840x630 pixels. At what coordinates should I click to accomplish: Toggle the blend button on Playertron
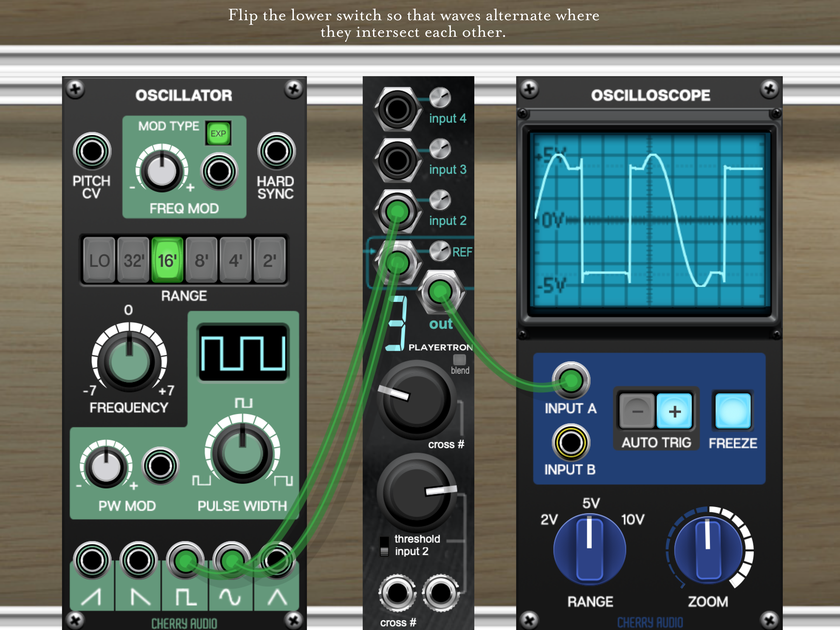[459, 359]
